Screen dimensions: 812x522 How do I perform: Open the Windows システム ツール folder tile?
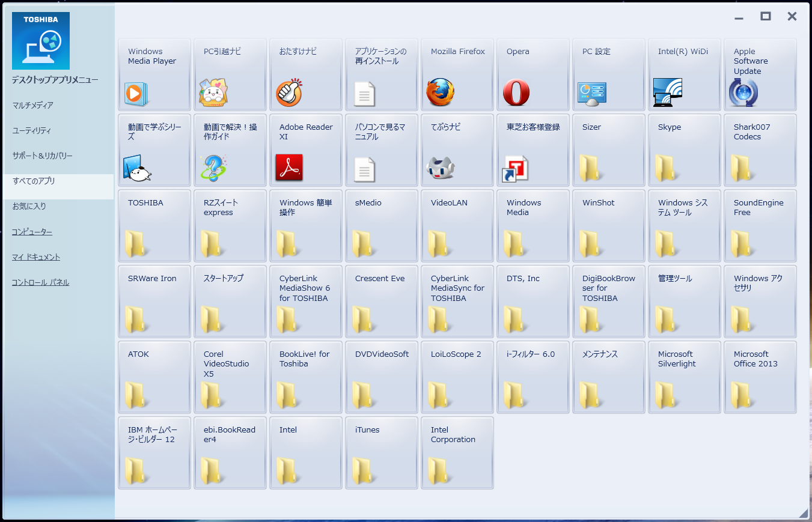685,226
